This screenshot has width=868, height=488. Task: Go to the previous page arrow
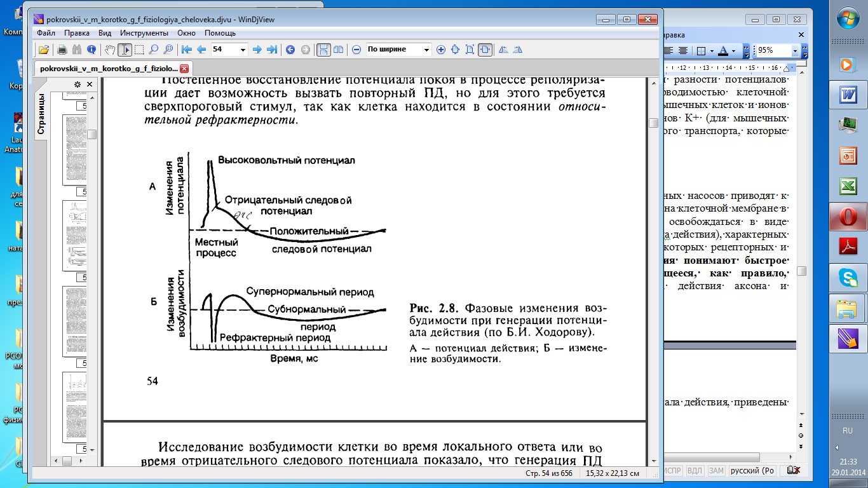click(201, 50)
